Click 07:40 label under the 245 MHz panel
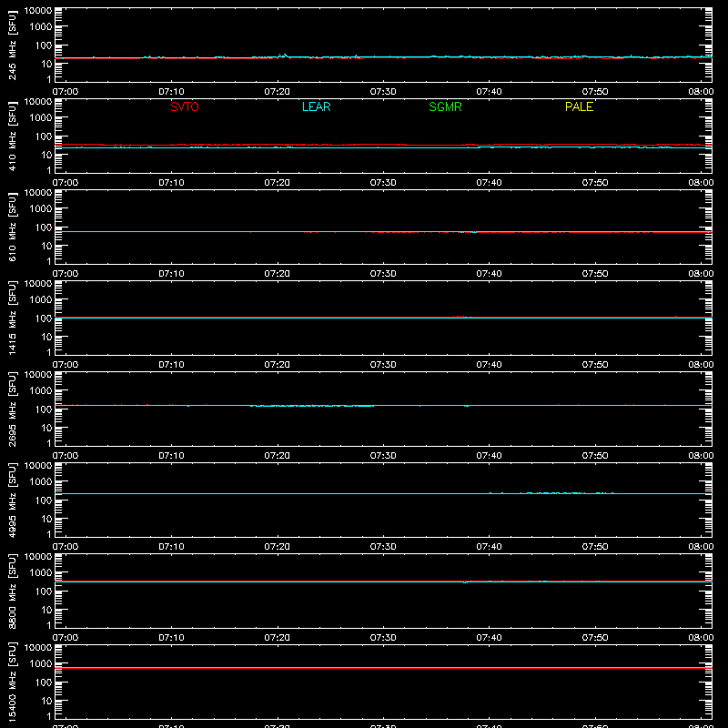This screenshot has height=728, width=728. click(489, 92)
